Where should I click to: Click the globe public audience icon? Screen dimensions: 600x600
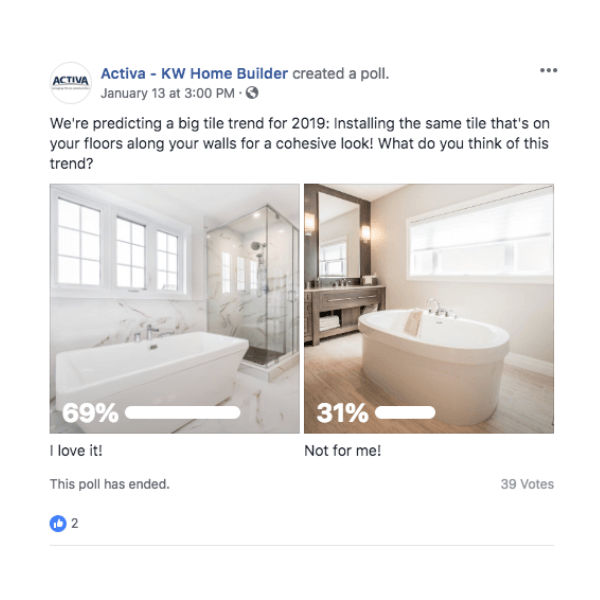click(252, 93)
